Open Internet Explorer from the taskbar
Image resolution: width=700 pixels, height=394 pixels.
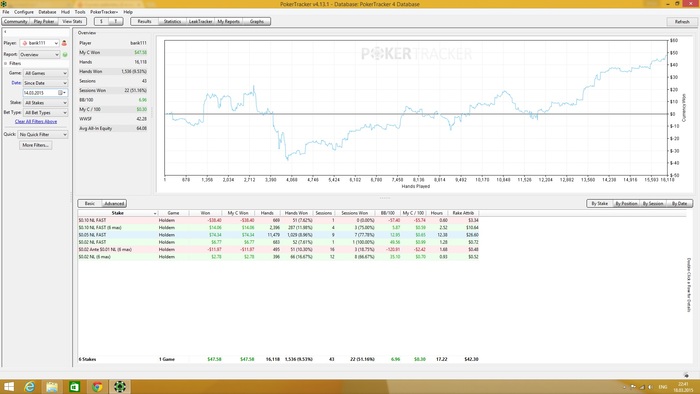point(29,387)
